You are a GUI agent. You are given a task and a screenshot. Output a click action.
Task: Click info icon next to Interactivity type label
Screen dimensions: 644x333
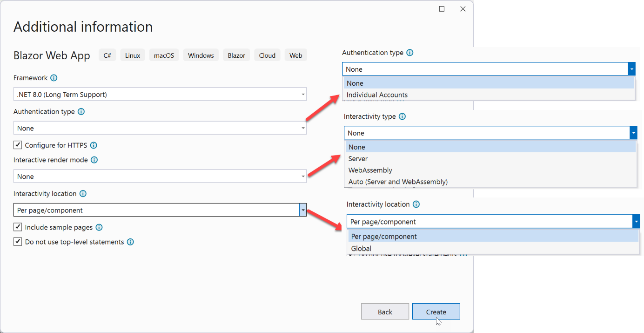402,116
